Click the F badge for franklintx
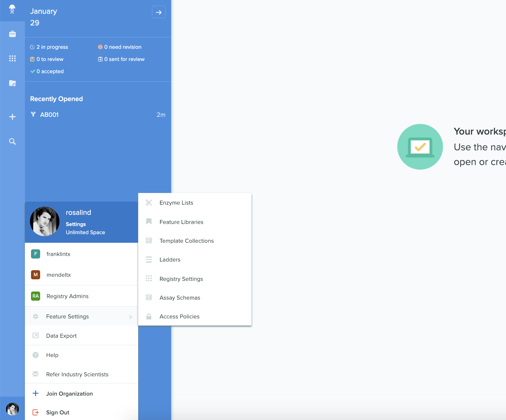This screenshot has height=420, width=506. [x=36, y=254]
